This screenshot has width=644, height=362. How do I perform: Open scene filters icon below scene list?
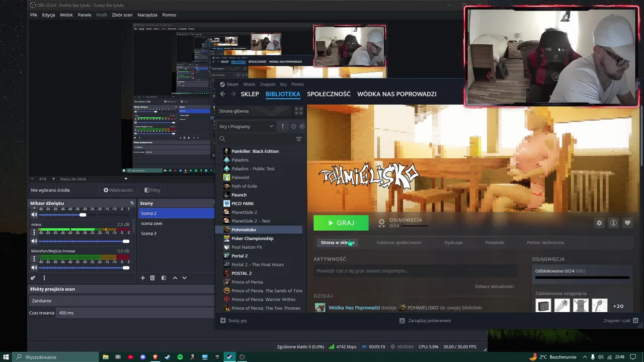164,278
